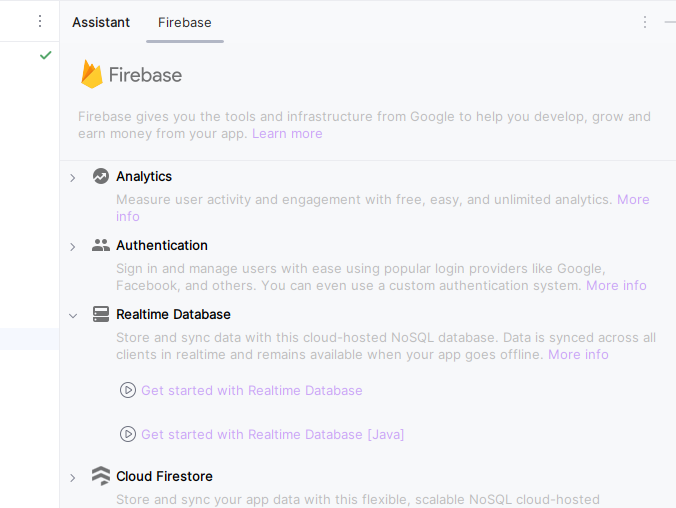Collapse the Realtime Database section

tap(73, 315)
